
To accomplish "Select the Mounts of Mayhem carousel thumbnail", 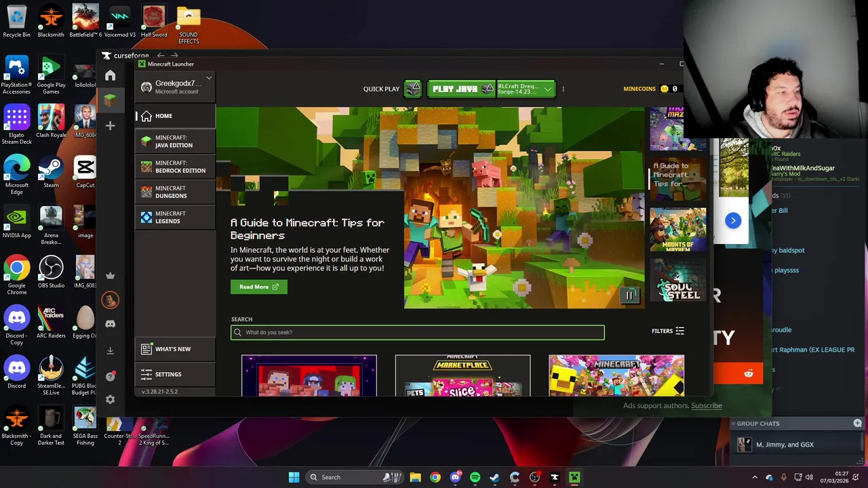I will [677, 230].
